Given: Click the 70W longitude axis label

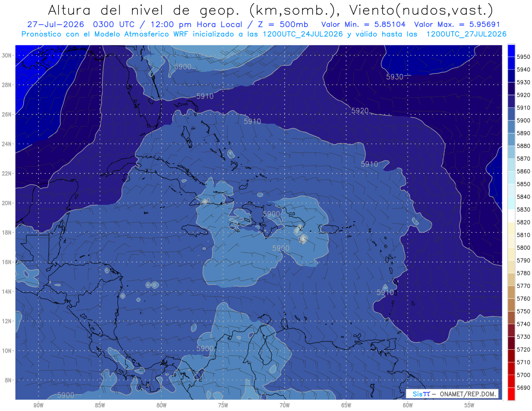Looking at the screenshot, I should [285, 405].
